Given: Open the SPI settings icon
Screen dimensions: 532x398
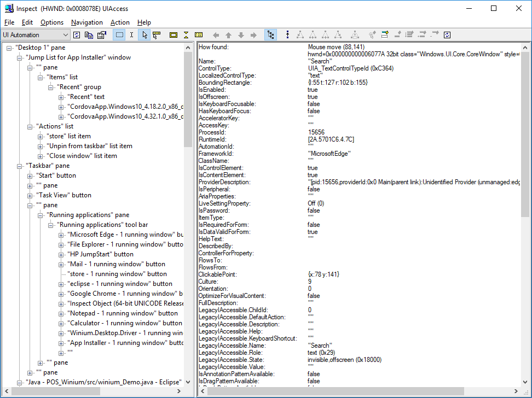Looking at the screenshot, I should tap(102, 34).
